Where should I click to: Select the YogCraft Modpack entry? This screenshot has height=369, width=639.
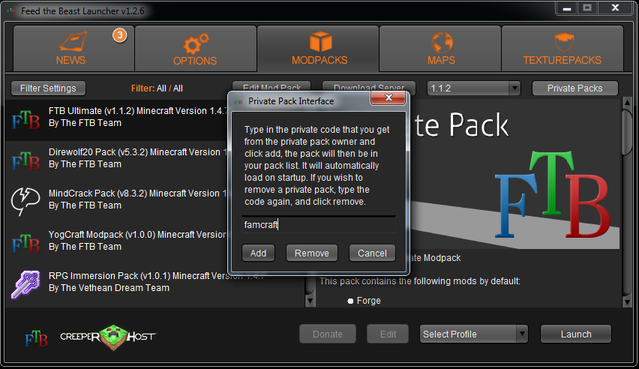point(117,244)
